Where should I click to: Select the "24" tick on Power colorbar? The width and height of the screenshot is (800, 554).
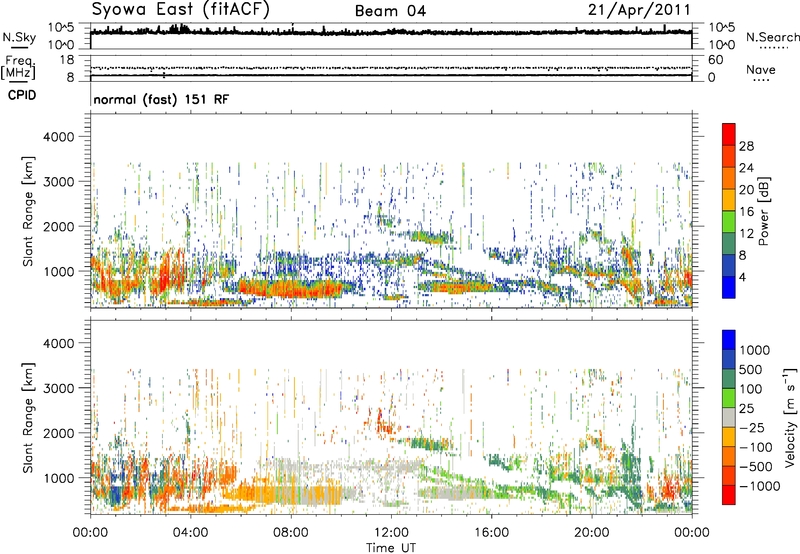746,168
